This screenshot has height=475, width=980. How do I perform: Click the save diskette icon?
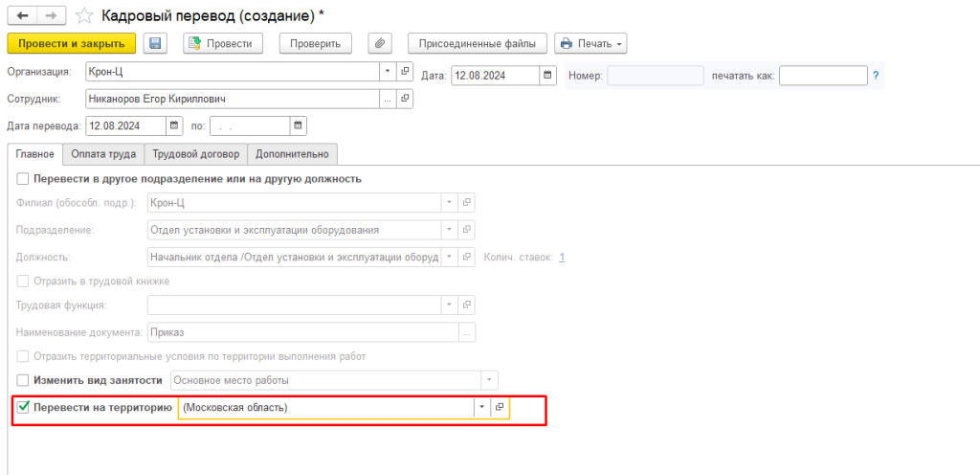click(x=154, y=43)
